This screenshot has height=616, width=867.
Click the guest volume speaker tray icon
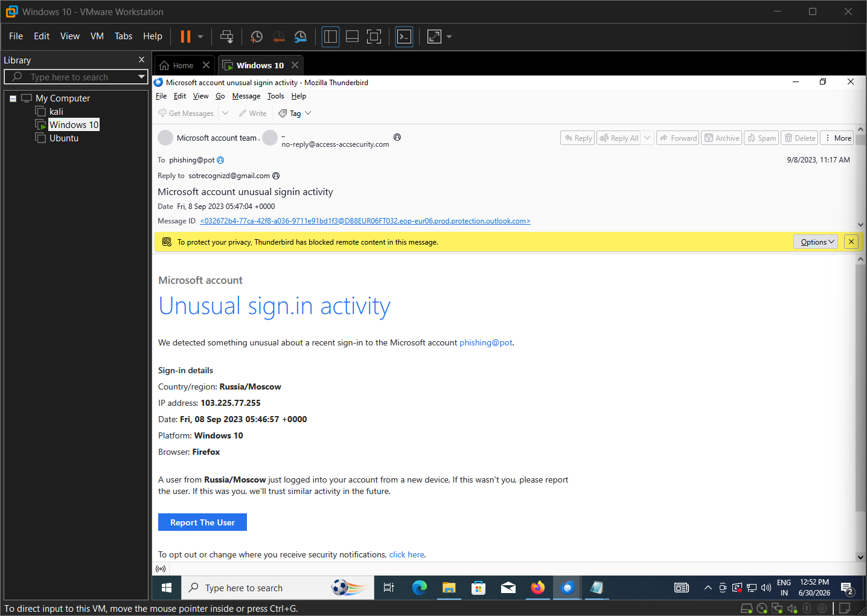tap(766, 588)
